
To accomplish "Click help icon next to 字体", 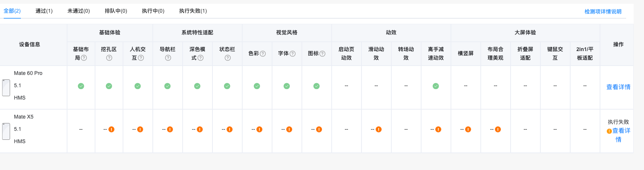I will (293, 54).
